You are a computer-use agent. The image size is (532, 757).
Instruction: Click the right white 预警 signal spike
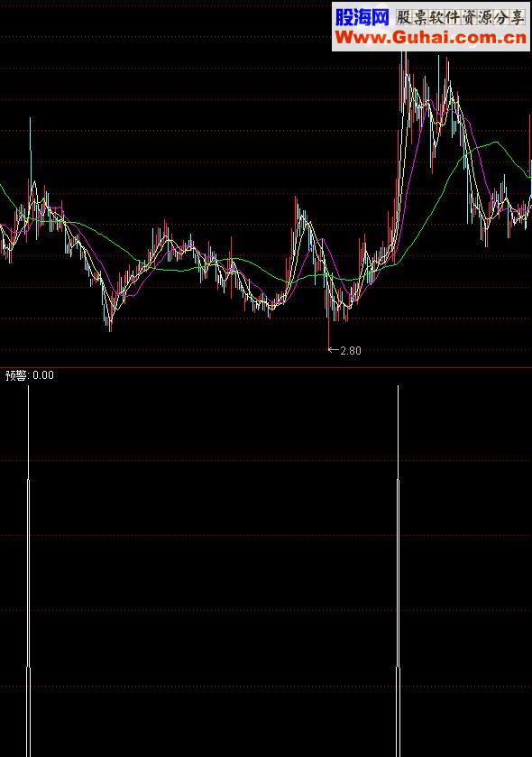398,571
